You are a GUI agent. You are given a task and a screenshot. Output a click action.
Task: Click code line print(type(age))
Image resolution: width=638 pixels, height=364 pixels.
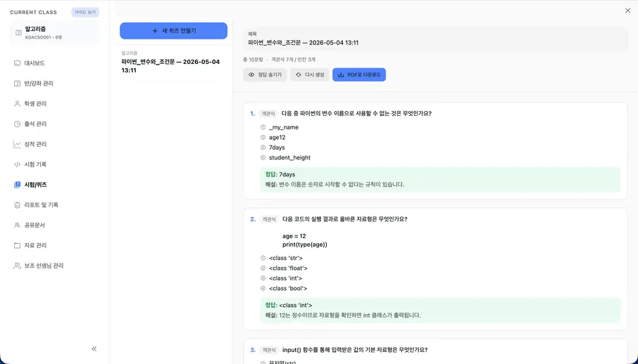[x=305, y=245]
